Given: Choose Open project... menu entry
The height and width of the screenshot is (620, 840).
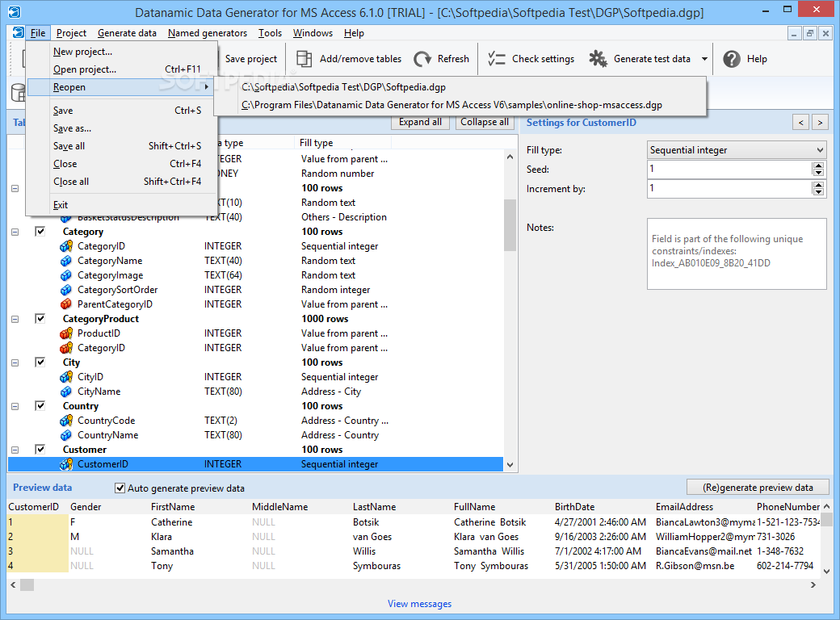Looking at the screenshot, I should point(122,69).
